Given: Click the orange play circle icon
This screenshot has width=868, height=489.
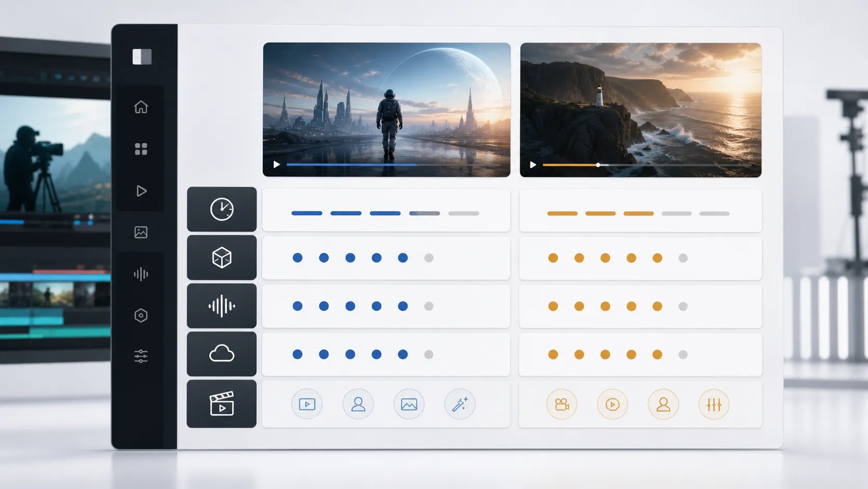Looking at the screenshot, I should 613,404.
